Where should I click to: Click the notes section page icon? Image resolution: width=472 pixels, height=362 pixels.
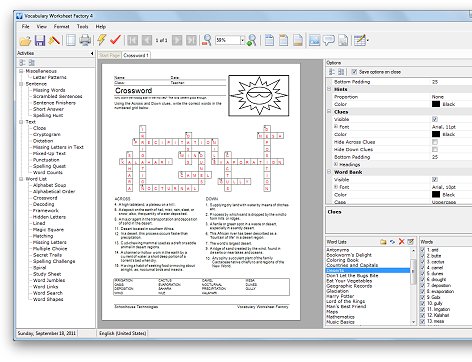click(283, 40)
